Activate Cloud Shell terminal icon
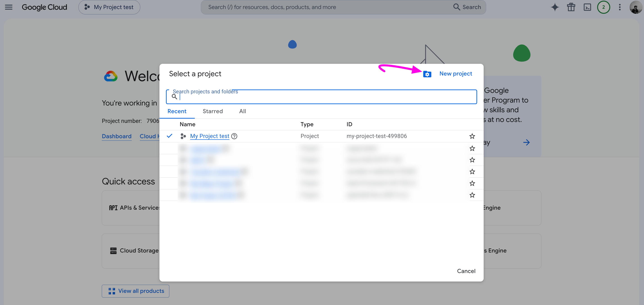The width and height of the screenshot is (644, 305). pyautogui.click(x=587, y=7)
